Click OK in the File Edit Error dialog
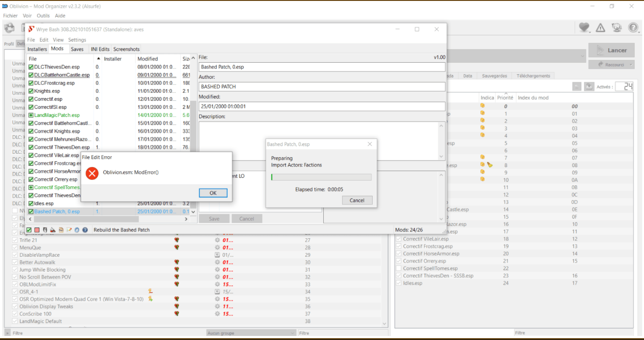The width and height of the screenshot is (644, 340). tap(213, 193)
